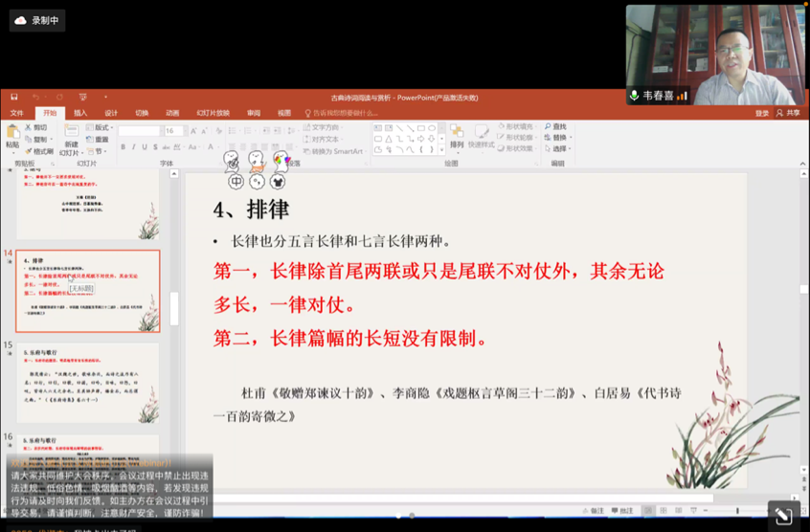Toggle strikethrough abc button

(166, 147)
